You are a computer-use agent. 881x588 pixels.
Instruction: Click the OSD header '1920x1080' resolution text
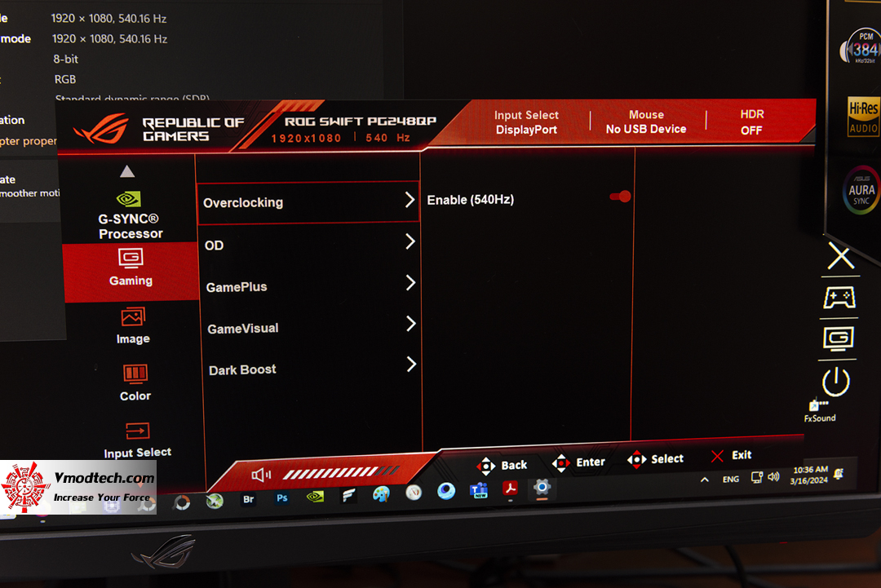click(306, 138)
